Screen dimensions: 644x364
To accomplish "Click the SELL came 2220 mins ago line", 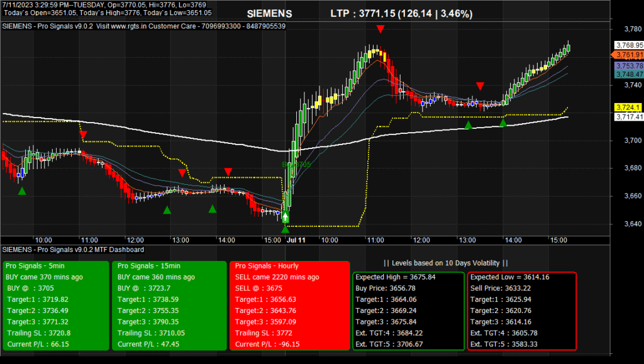I will pos(277,277).
